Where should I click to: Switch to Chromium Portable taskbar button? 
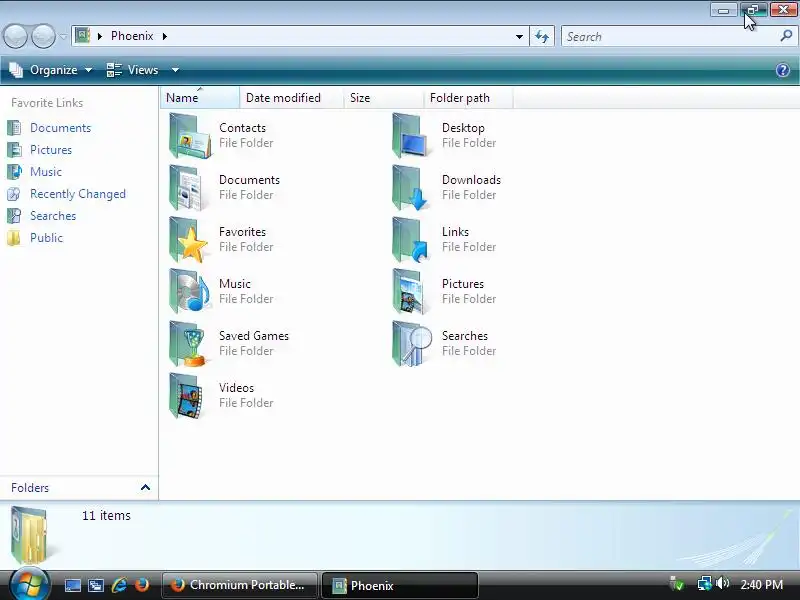click(x=240, y=585)
